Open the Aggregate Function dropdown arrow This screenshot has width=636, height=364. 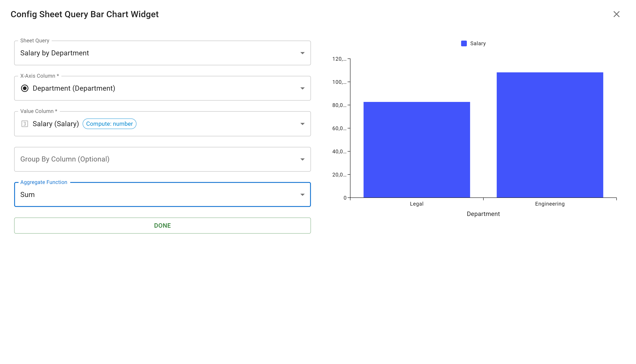pos(302,195)
